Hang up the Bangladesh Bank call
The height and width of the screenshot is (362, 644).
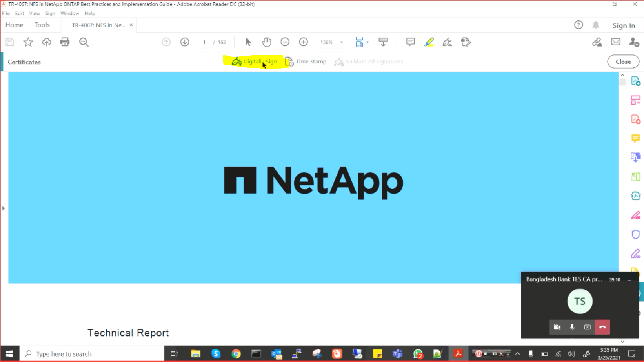tap(602, 327)
